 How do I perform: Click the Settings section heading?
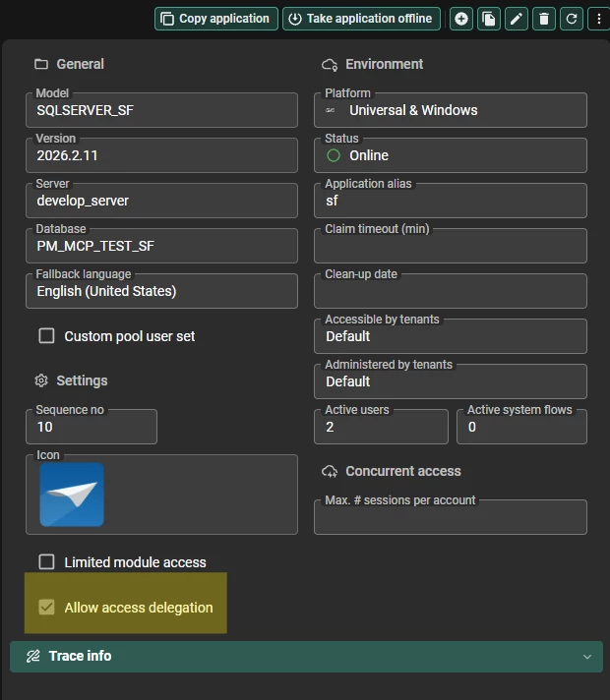[x=82, y=380]
